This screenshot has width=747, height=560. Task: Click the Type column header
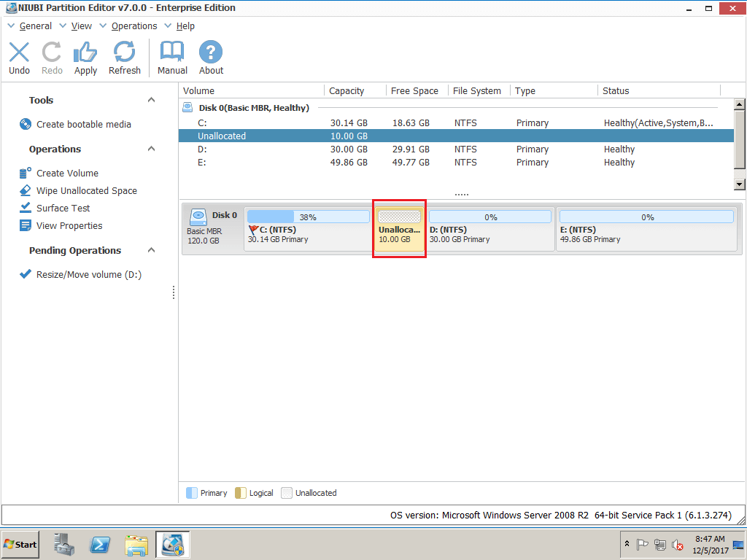click(554, 90)
